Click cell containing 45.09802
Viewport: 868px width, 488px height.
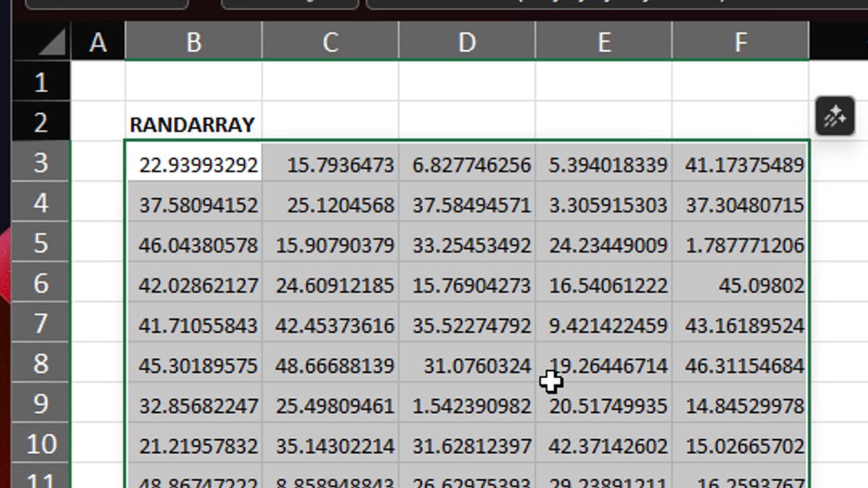point(741,283)
